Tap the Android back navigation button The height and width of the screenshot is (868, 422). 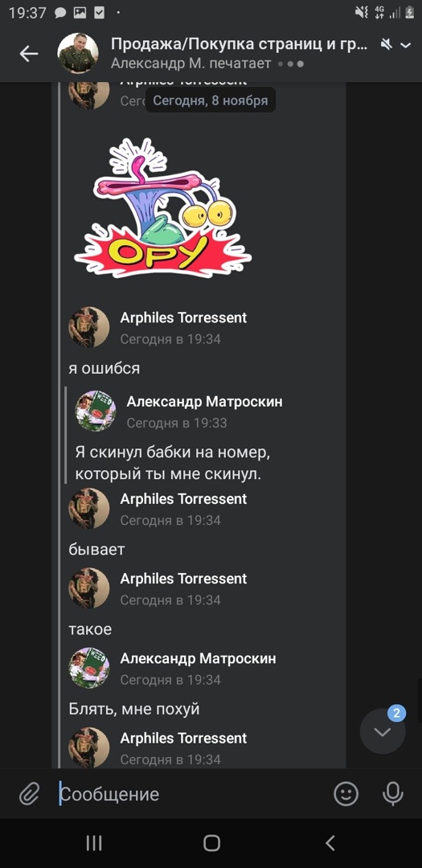[330, 843]
